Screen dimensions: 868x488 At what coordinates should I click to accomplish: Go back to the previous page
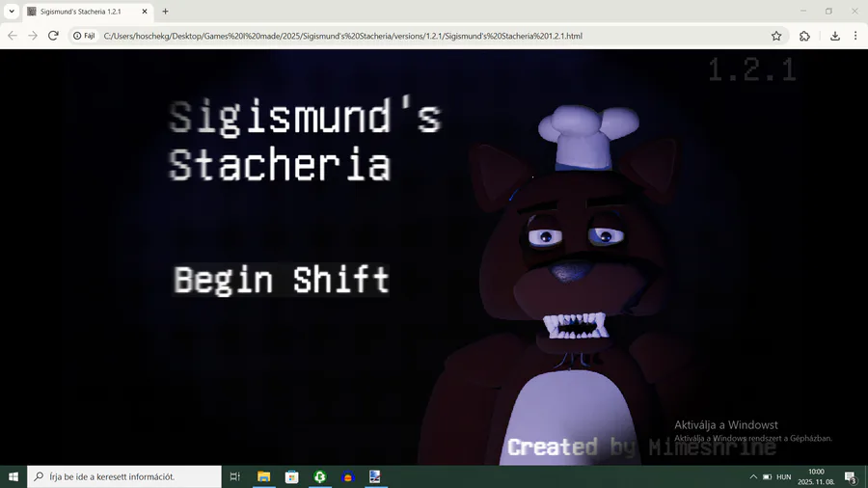pos(13,36)
